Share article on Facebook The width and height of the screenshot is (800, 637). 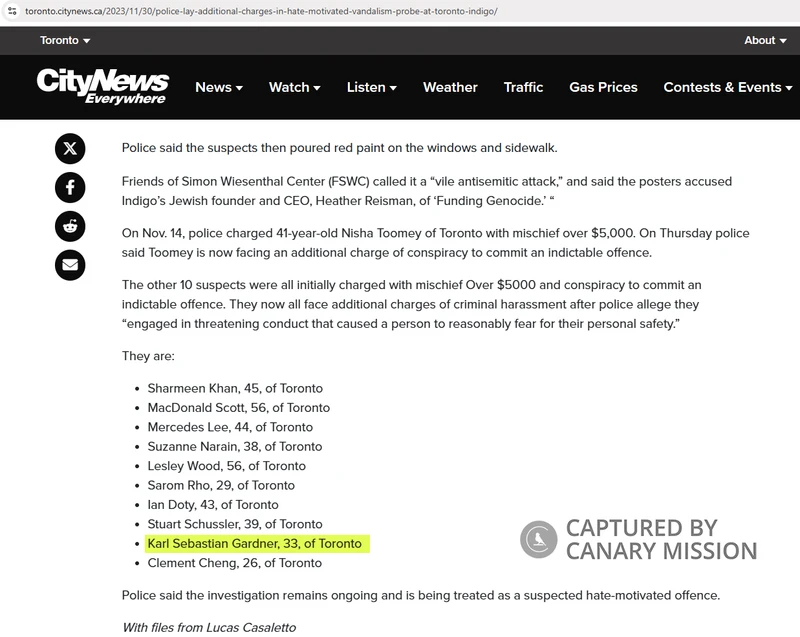pyautogui.click(x=70, y=187)
